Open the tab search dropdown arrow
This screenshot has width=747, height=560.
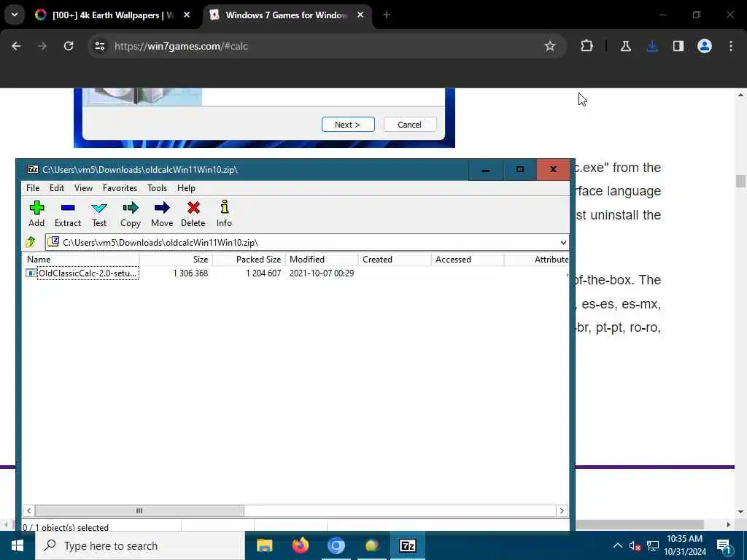point(15,15)
